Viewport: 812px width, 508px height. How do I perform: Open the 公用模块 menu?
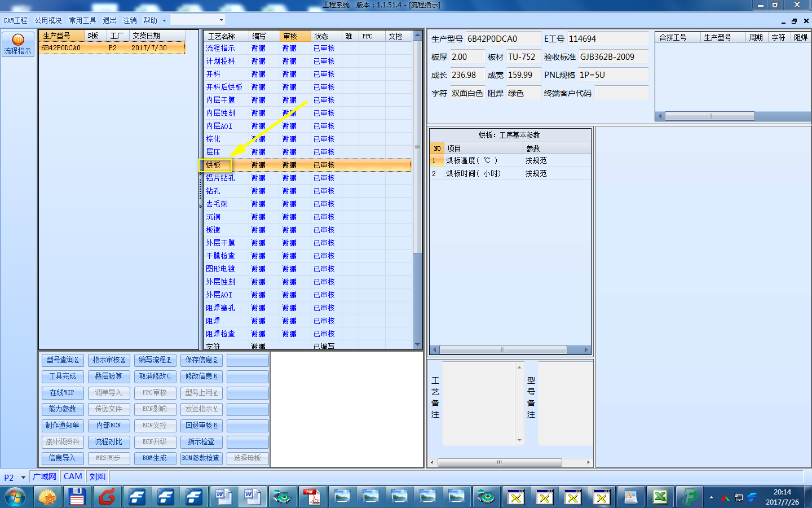tap(48, 20)
